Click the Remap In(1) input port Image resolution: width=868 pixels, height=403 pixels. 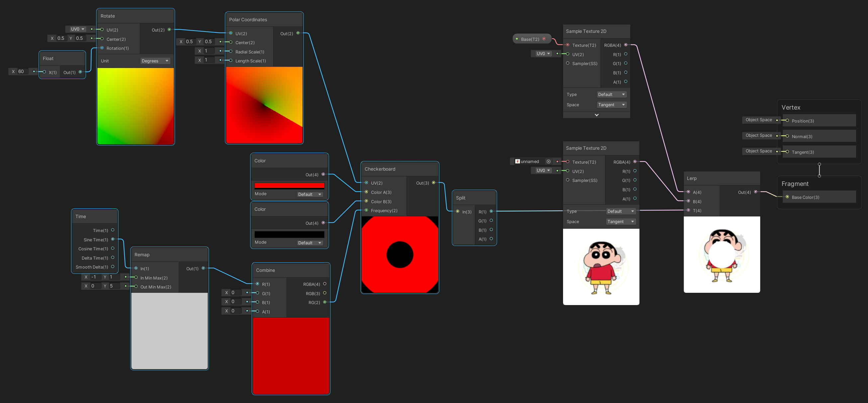coord(136,268)
